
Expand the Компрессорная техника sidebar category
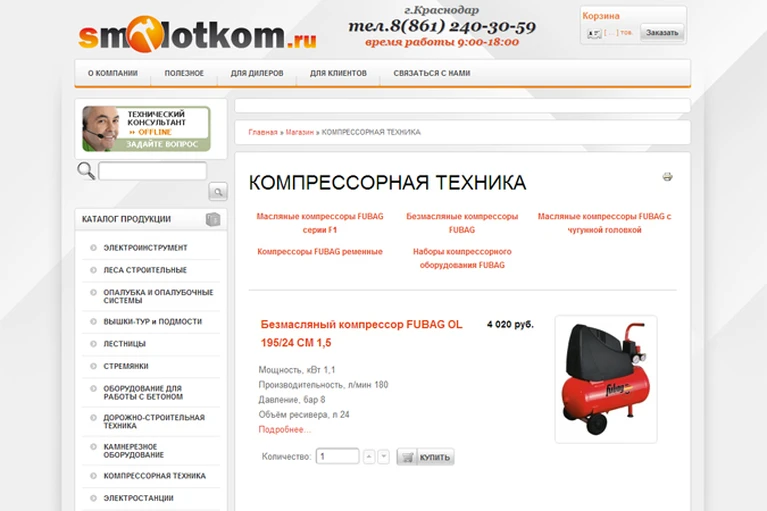(155, 476)
